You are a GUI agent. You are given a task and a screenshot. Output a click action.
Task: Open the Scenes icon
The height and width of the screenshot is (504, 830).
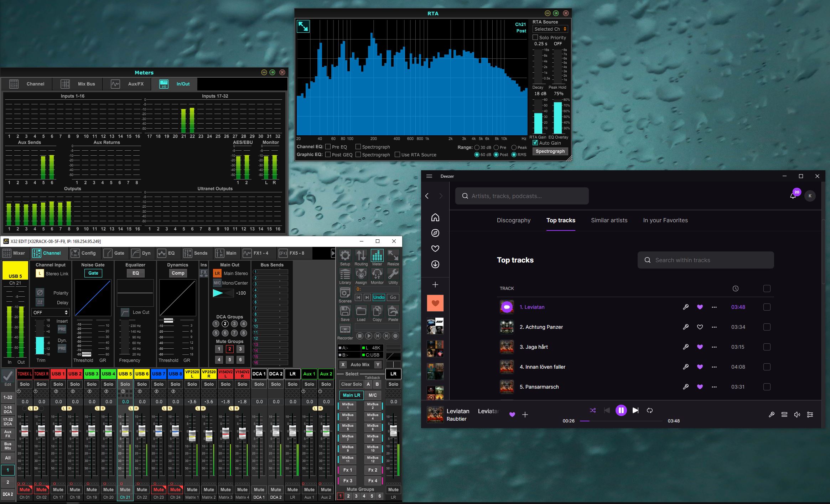[345, 293]
